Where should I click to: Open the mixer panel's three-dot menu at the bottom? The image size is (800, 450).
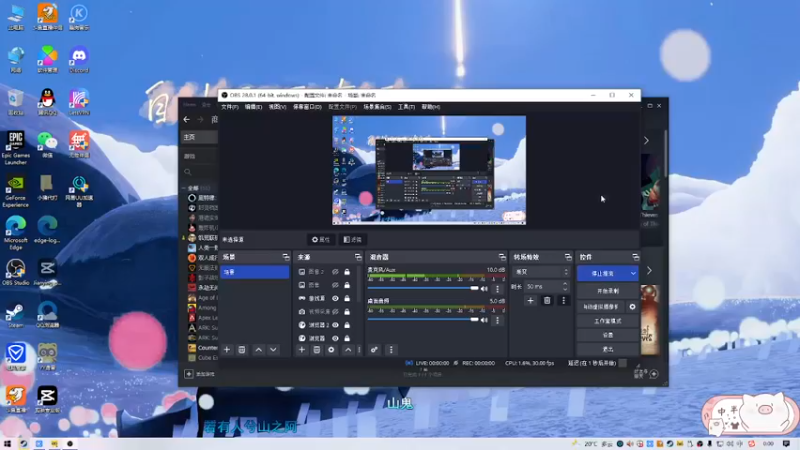pos(391,350)
